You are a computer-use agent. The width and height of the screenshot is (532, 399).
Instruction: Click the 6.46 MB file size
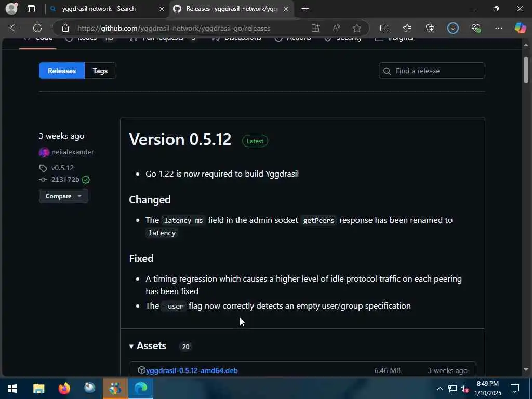point(387,370)
